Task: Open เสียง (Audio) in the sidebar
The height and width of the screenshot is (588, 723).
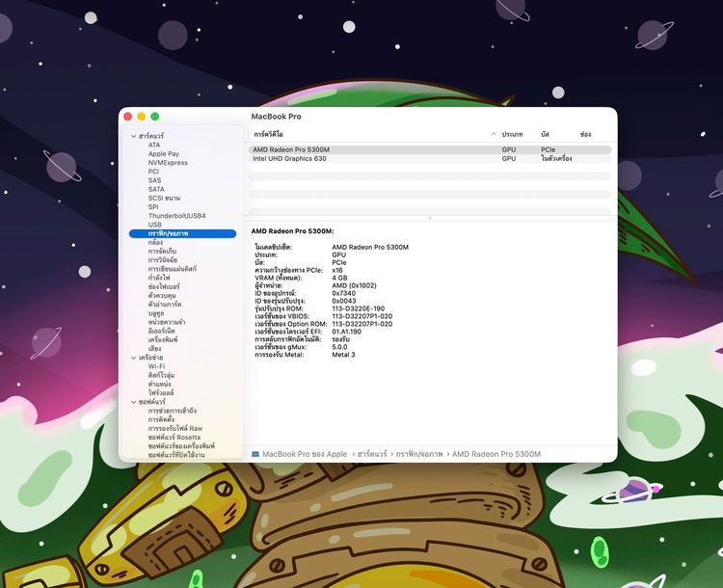Action: (154, 349)
